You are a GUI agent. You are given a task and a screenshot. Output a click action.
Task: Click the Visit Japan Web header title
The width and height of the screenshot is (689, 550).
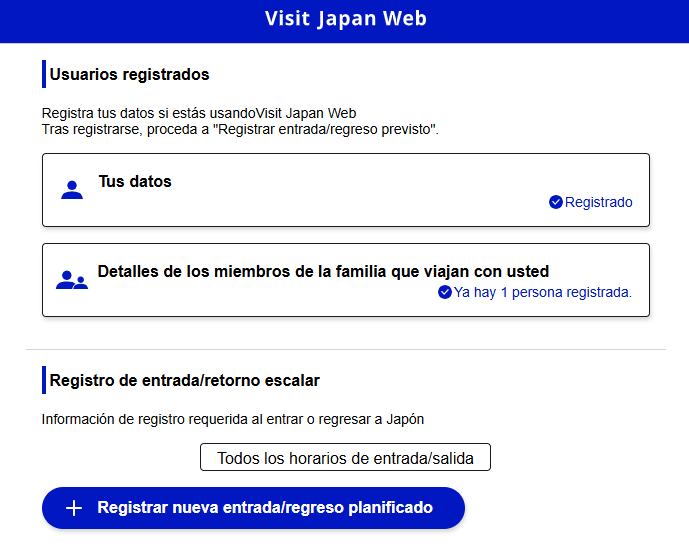click(x=346, y=19)
